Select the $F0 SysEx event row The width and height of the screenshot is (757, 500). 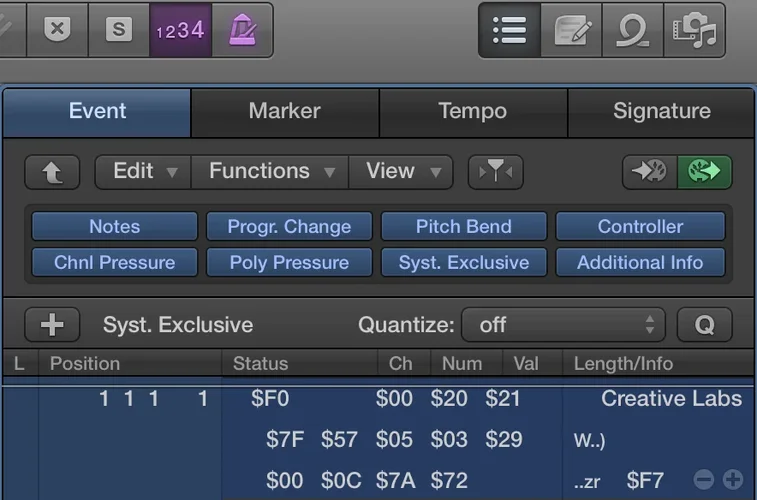point(270,399)
